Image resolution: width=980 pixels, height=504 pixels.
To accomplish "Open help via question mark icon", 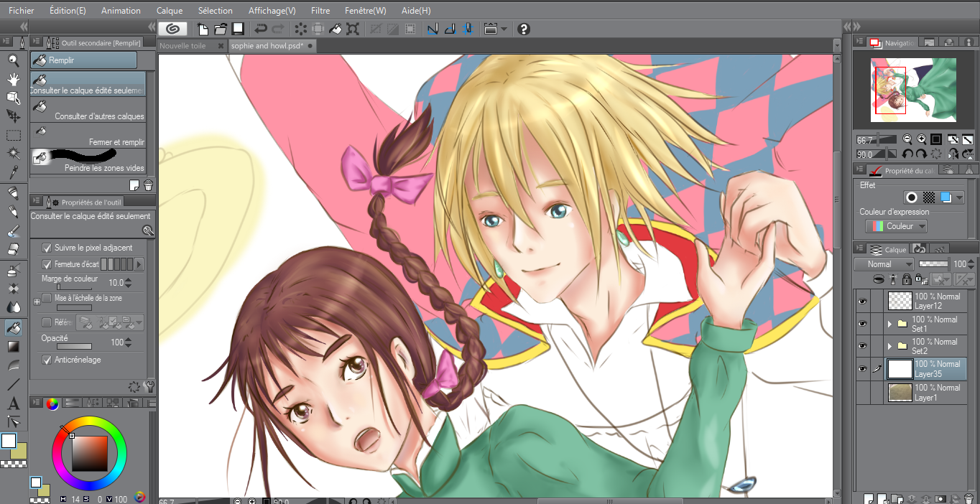I will tap(524, 29).
